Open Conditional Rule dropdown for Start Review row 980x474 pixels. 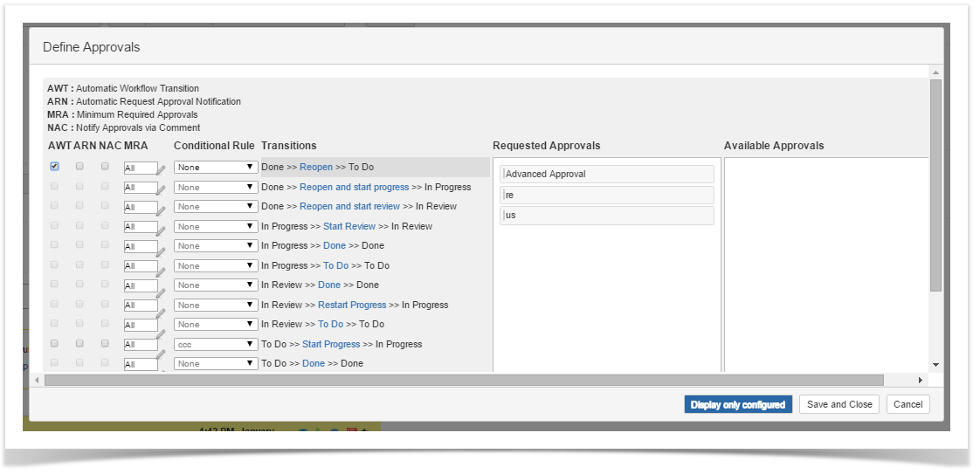[x=215, y=226]
